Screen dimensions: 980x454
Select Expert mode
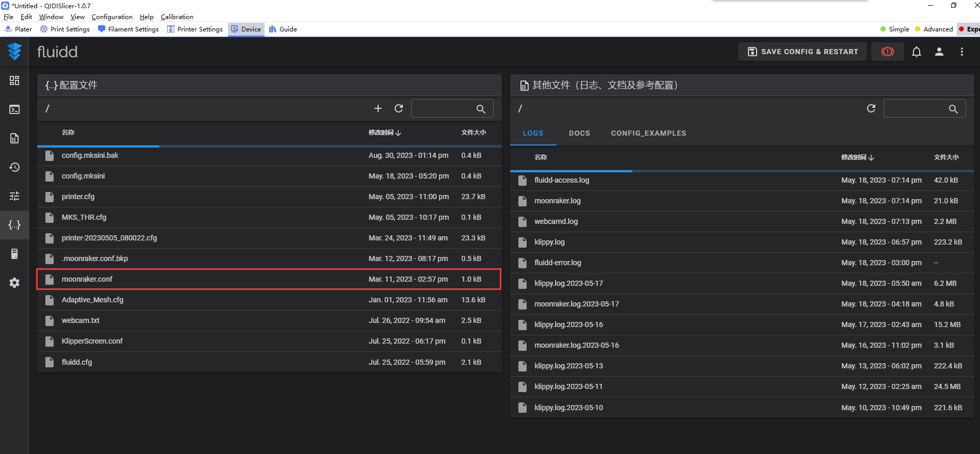point(969,29)
